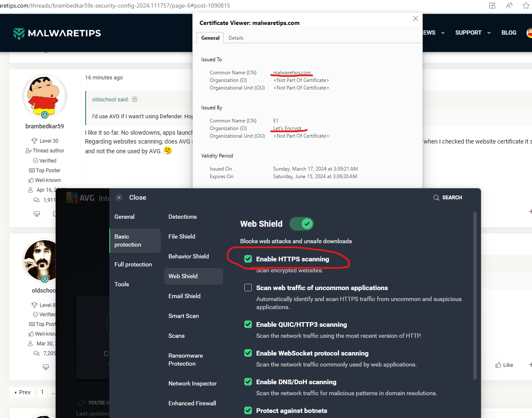Screen dimensions: 532x418
Task: Click the 'Saturday, June 15, 2024' expiry date
Action: pos(315,176)
